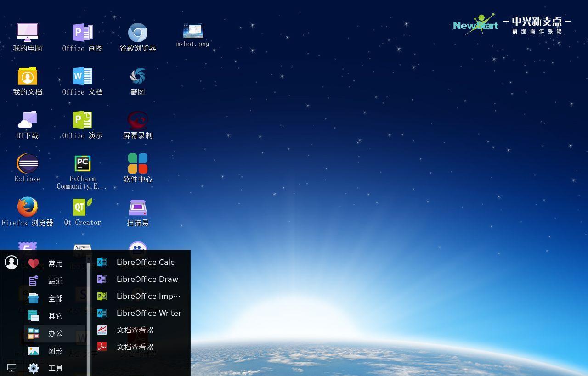Open 文档查看器 with the red PDF icon
Viewport: 588px width, 376px height.
coord(140,347)
